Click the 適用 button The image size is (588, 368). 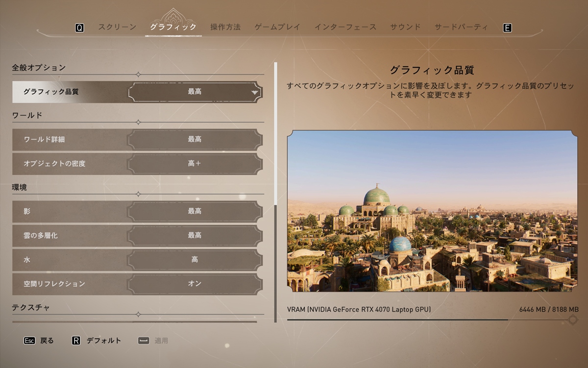click(x=161, y=341)
